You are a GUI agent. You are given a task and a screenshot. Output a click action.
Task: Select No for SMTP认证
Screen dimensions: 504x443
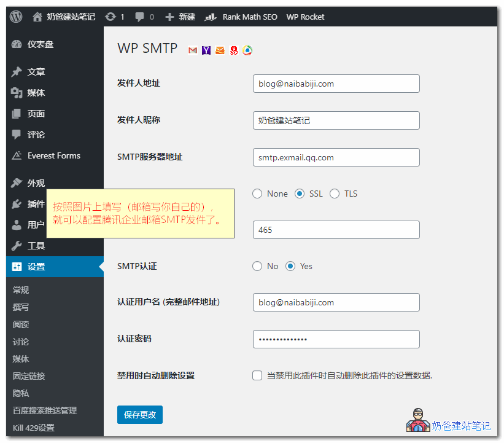[257, 266]
